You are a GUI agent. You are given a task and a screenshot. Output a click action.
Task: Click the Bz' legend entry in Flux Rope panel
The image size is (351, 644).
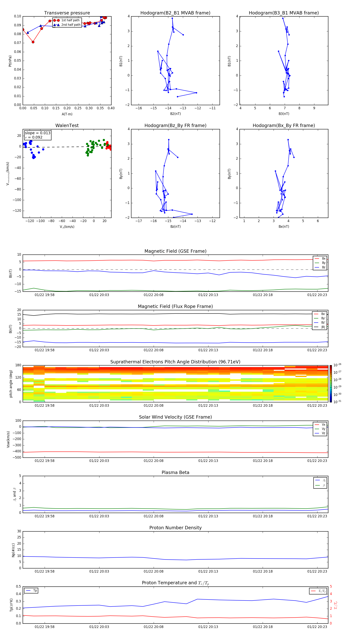[320, 323]
